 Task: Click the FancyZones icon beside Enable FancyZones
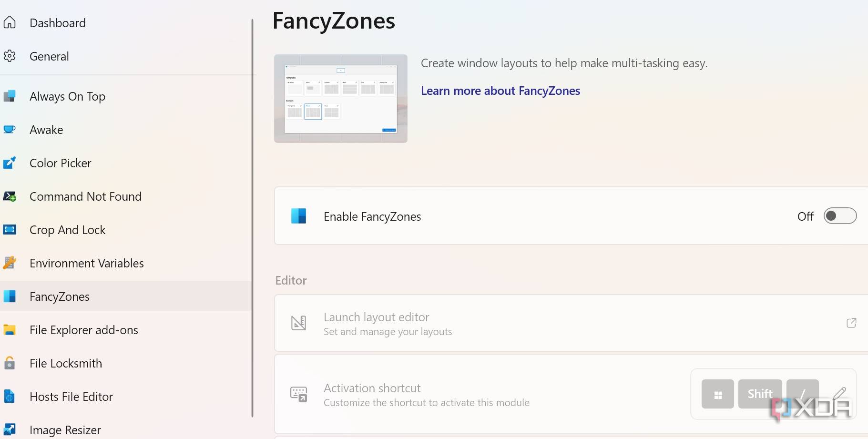click(x=298, y=216)
